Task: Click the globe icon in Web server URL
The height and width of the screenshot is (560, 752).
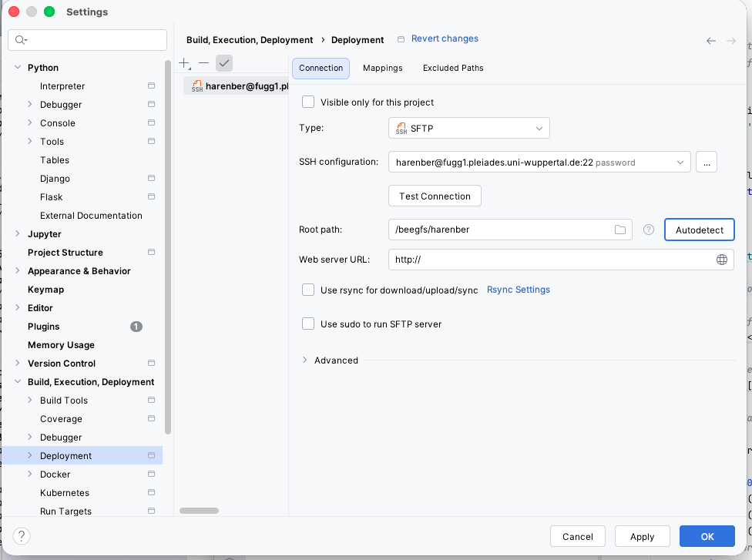Action: (722, 260)
